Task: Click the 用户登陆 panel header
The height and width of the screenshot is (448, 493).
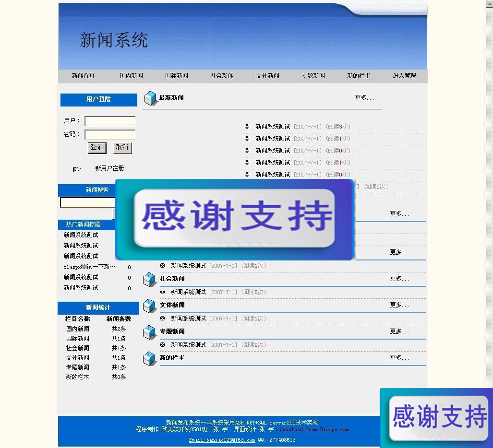Action: point(99,100)
